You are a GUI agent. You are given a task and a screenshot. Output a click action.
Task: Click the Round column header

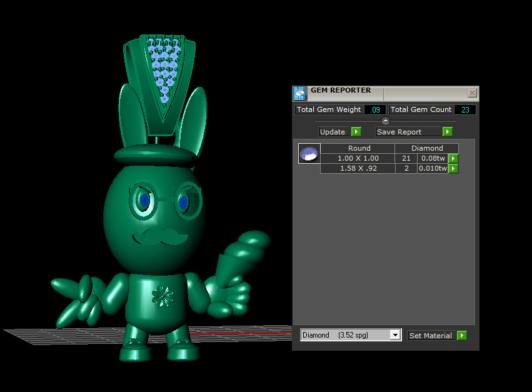[x=358, y=148]
